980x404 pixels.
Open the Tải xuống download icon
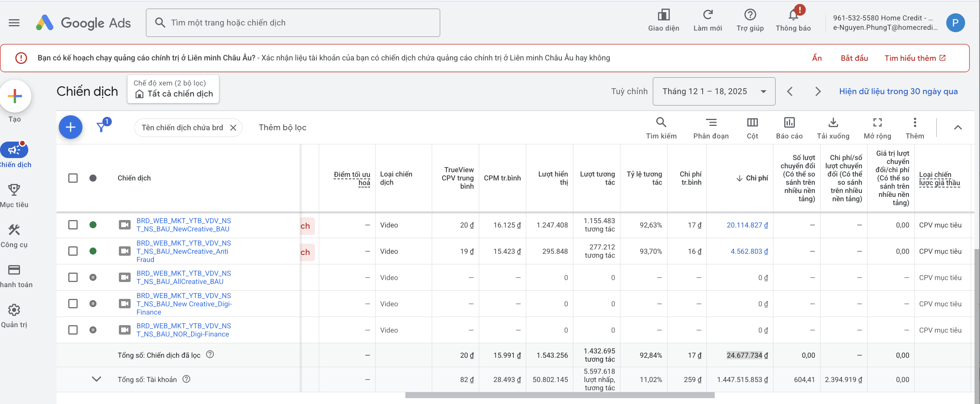(833, 123)
